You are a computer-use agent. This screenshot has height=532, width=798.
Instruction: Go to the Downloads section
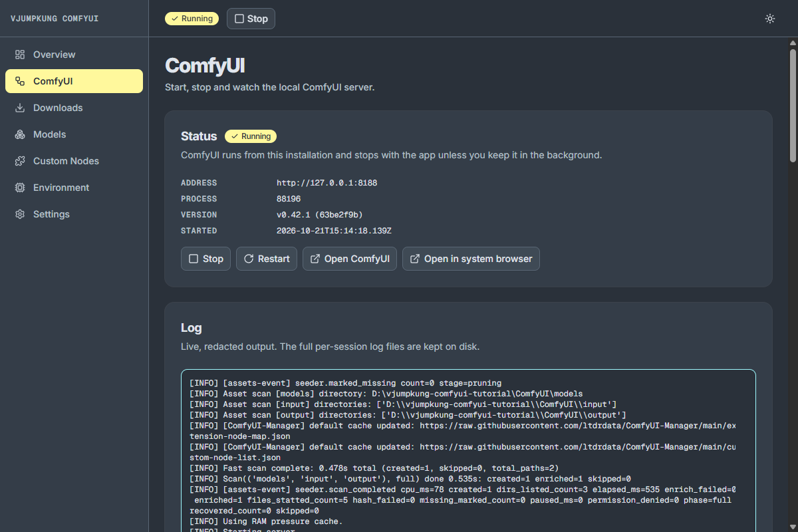(74, 108)
